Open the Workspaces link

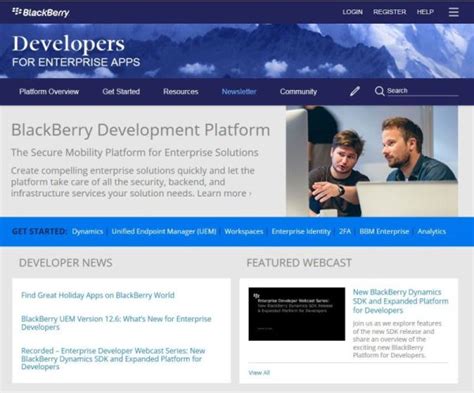244,231
